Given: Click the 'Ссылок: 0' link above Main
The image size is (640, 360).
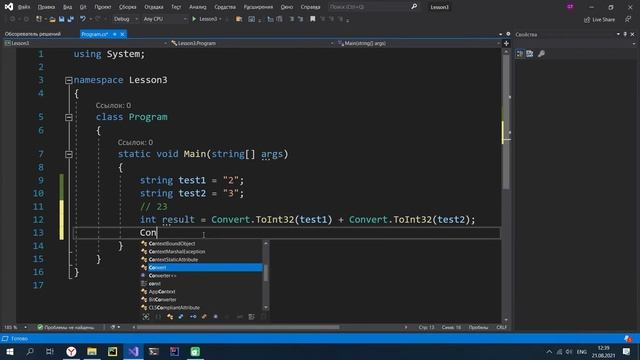Looking at the screenshot, I should click(x=135, y=142).
